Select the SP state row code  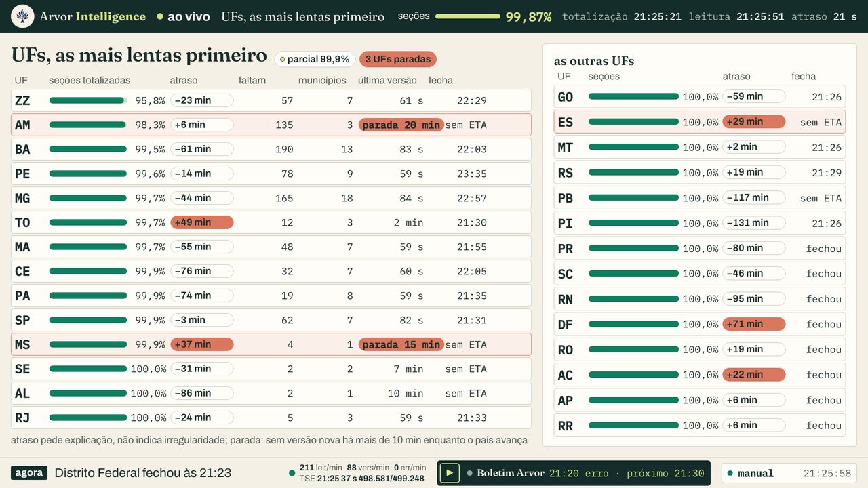coord(22,320)
